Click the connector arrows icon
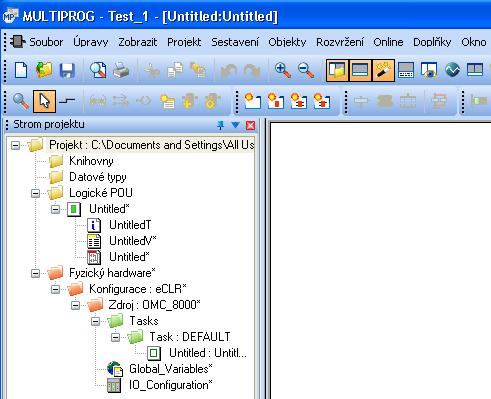The width and height of the screenshot is (491, 399). pyautogui.click(x=121, y=101)
